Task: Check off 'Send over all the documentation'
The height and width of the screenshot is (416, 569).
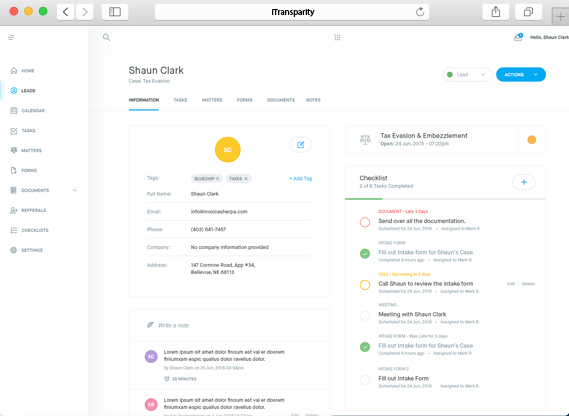Action: tap(365, 222)
